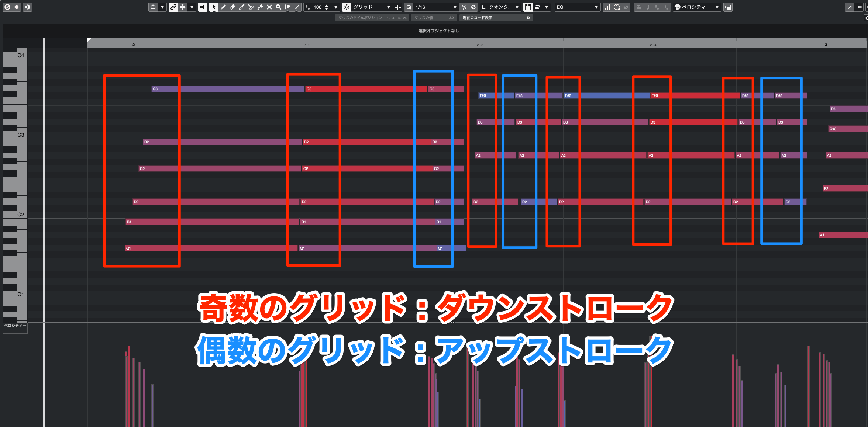Screen dimensions: 868x427
Task: Select the Draw pencil tool
Action: pyautogui.click(x=223, y=7)
